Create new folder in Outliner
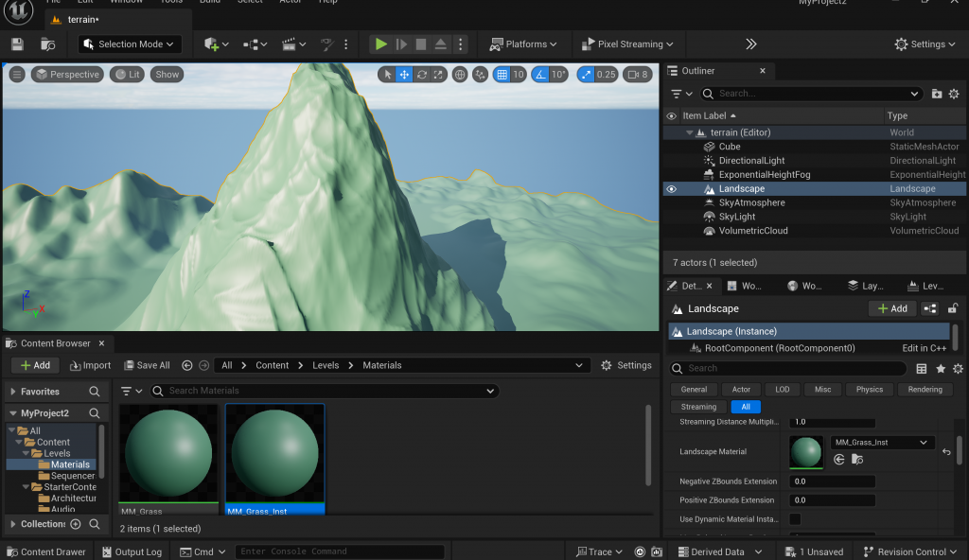Image resolution: width=969 pixels, height=560 pixels. [937, 94]
